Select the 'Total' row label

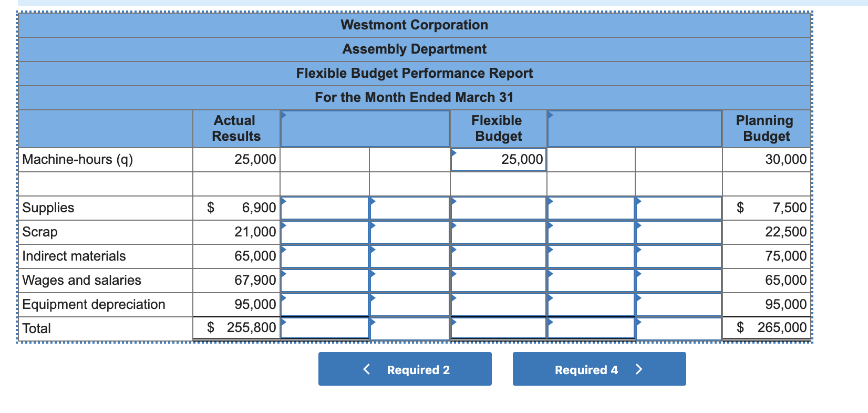coord(37,328)
